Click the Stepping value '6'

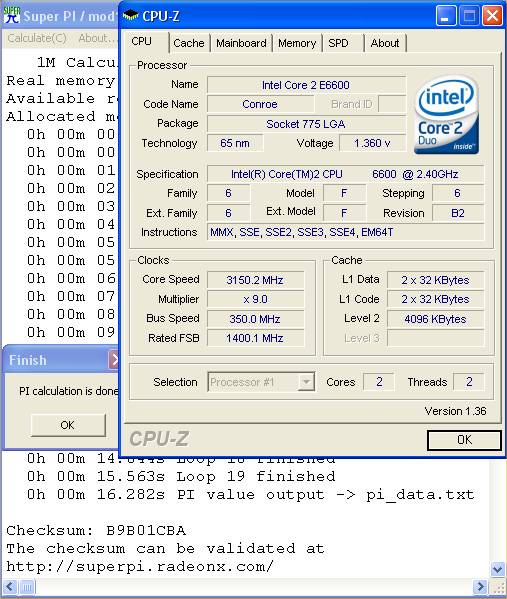click(x=458, y=193)
